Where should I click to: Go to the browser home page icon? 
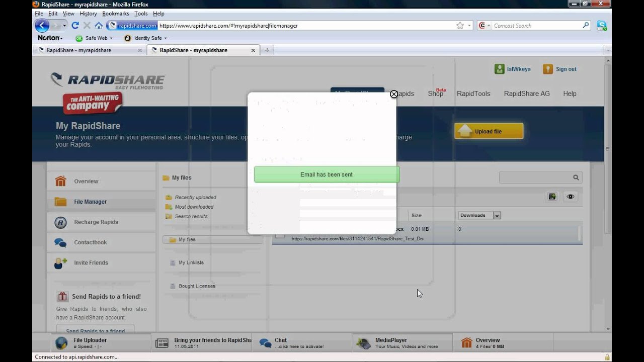(x=99, y=25)
